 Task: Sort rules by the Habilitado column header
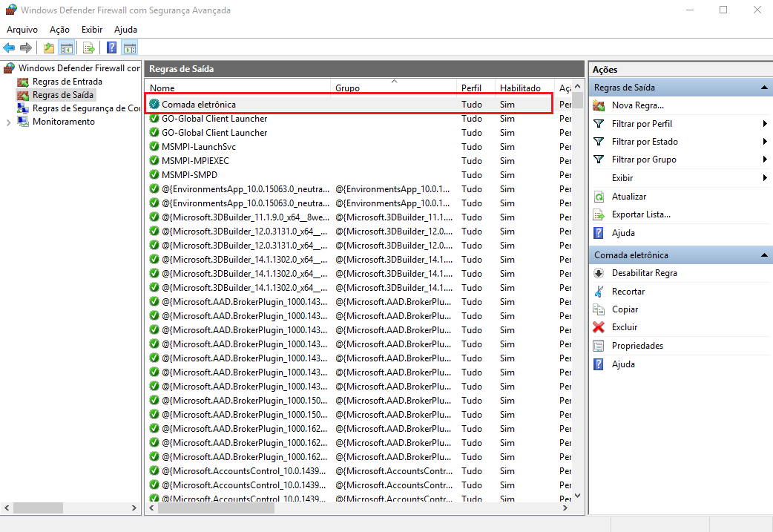[524, 88]
